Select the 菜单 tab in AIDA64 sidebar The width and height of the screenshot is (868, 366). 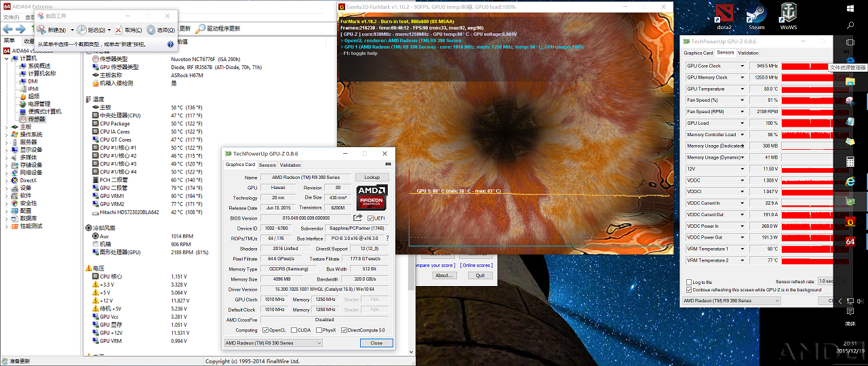9,40
